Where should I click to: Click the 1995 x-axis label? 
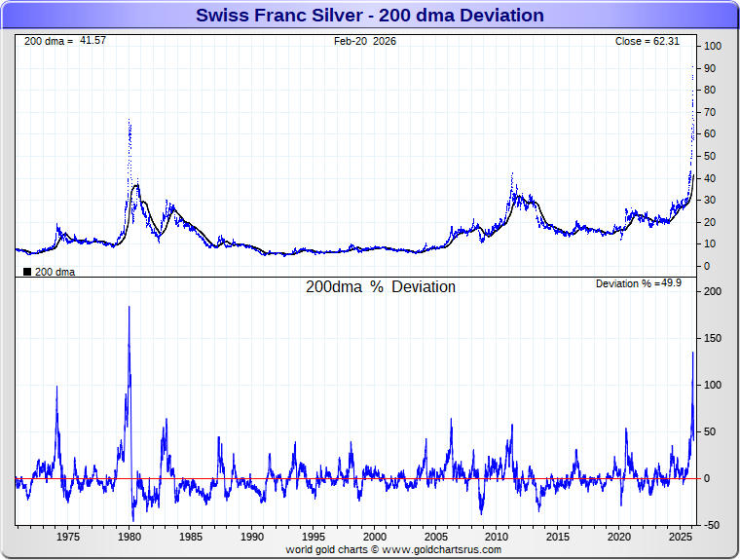click(x=314, y=537)
